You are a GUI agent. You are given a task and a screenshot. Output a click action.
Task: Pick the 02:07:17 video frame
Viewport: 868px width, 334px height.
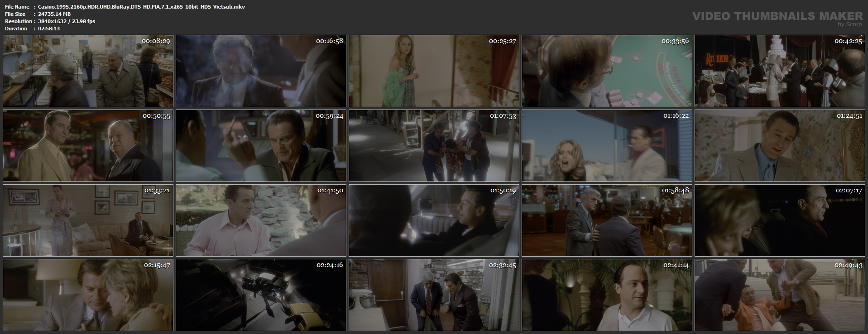coord(780,220)
